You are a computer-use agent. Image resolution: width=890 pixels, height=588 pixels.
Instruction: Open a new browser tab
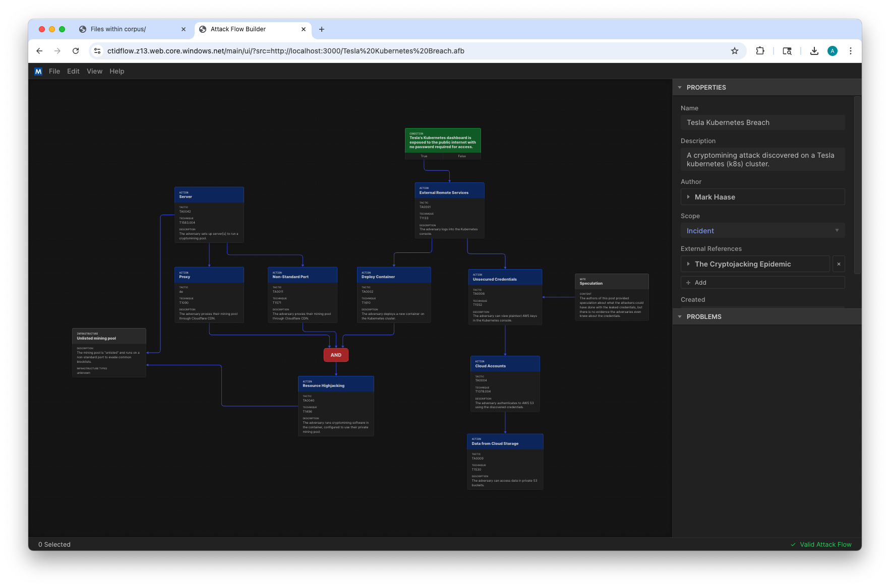pos(322,29)
